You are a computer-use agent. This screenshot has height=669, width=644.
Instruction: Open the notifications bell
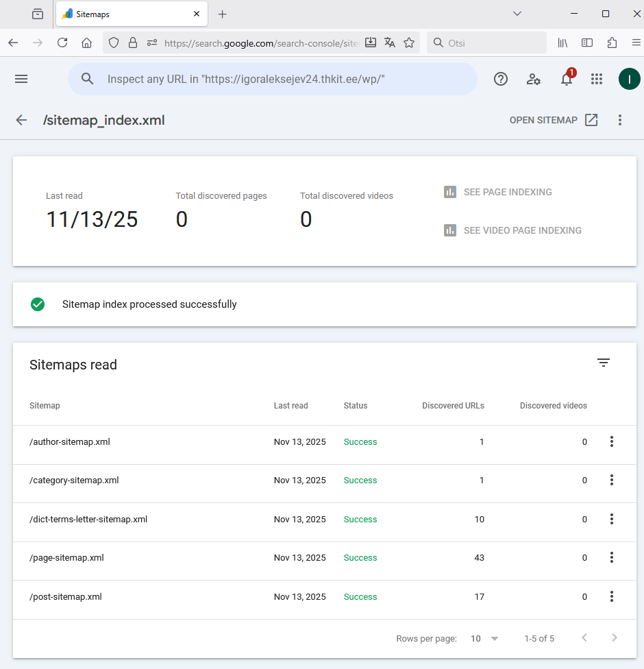coord(567,79)
